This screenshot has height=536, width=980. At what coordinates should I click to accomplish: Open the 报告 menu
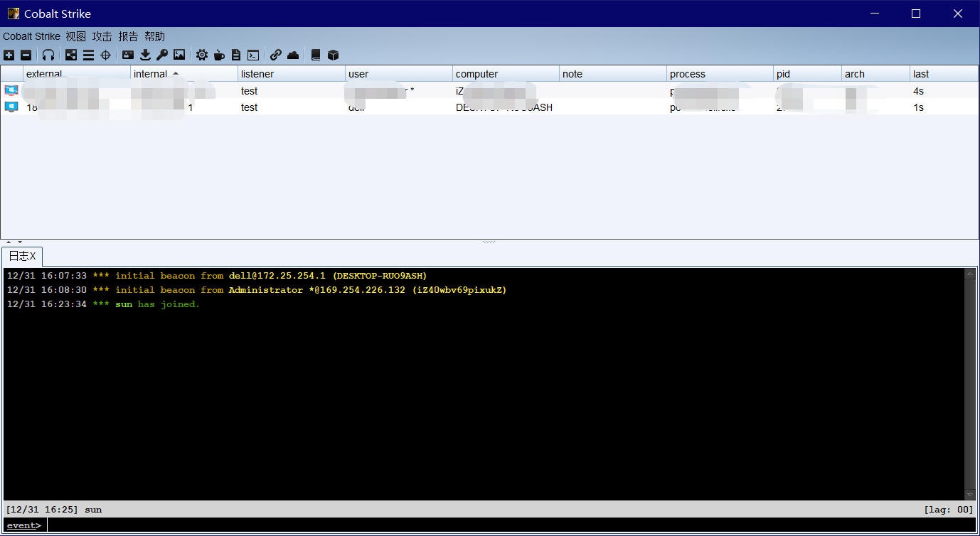point(128,36)
